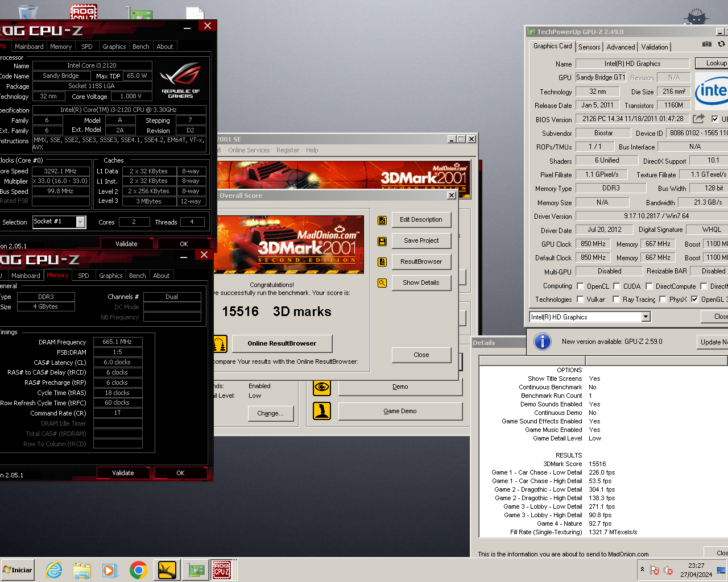This screenshot has height=582, width=728.
Task: Click the icon beside Online ResultBrowser
Action: pyautogui.click(x=220, y=344)
